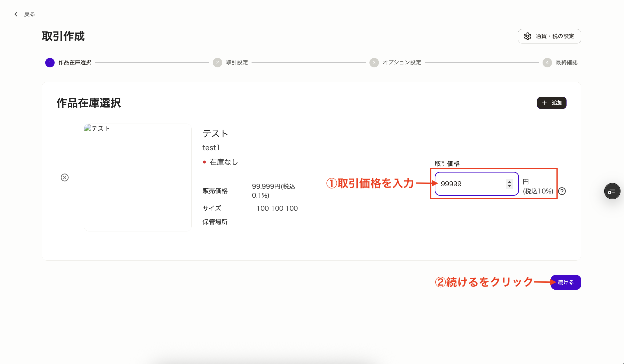
Task: Click the 100 100 100 size value
Action: point(277,208)
